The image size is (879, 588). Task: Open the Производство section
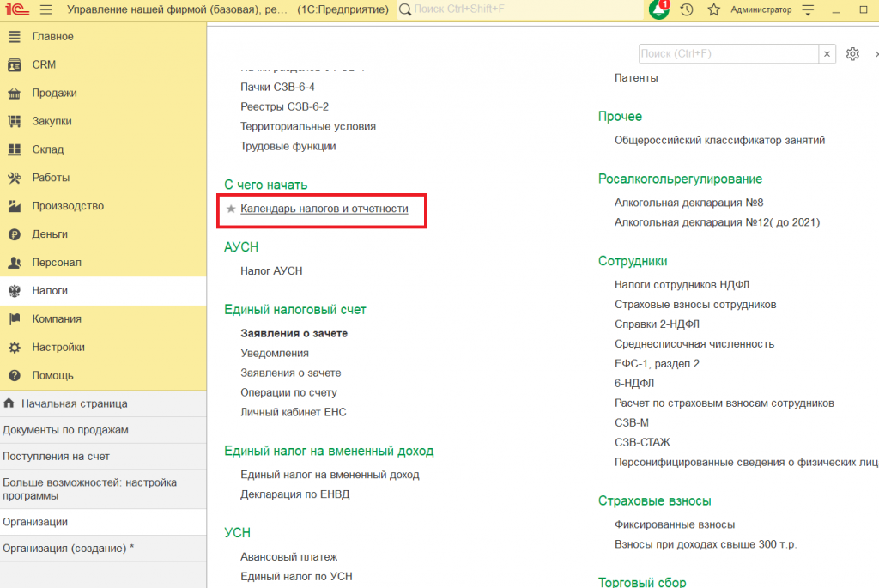pos(103,206)
